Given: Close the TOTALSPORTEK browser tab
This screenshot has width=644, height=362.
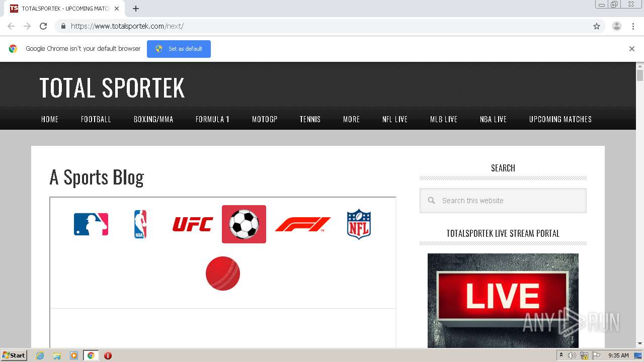Looking at the screenshot, I should click(x=117, y=9).
